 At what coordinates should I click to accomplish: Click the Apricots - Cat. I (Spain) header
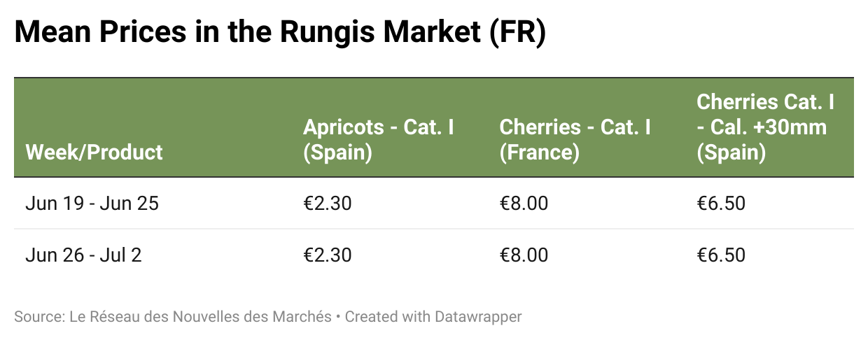click(x=379, y=140)
